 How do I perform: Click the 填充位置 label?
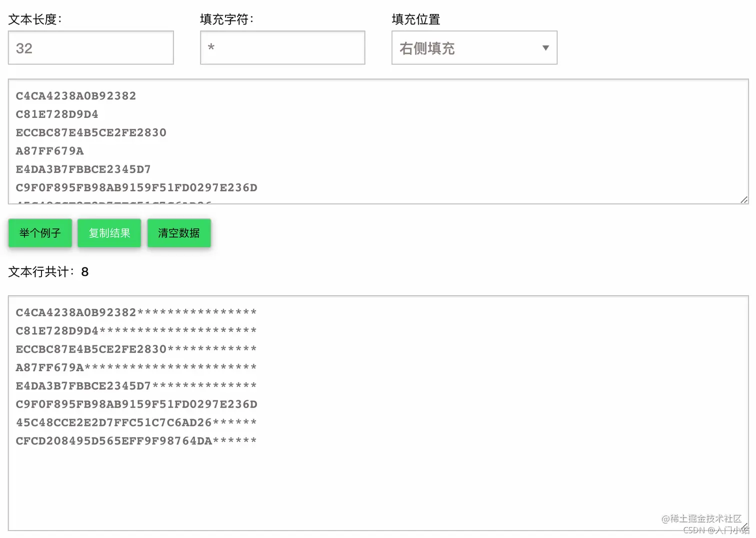tap(416, 19)
